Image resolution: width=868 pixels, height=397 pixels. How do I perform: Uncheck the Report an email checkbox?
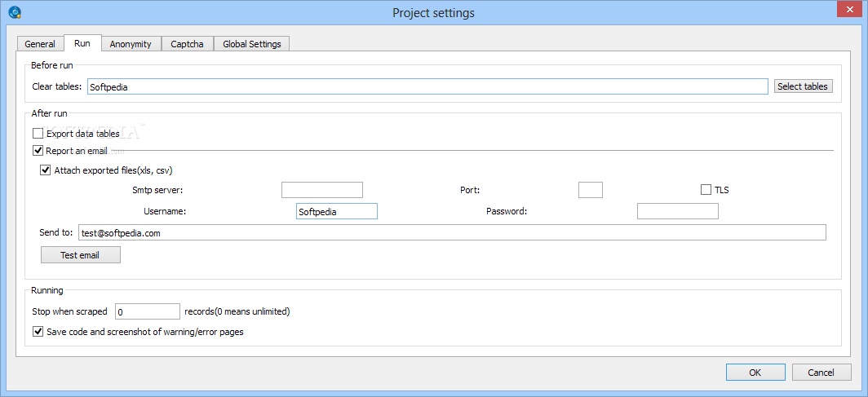point(38,150)
